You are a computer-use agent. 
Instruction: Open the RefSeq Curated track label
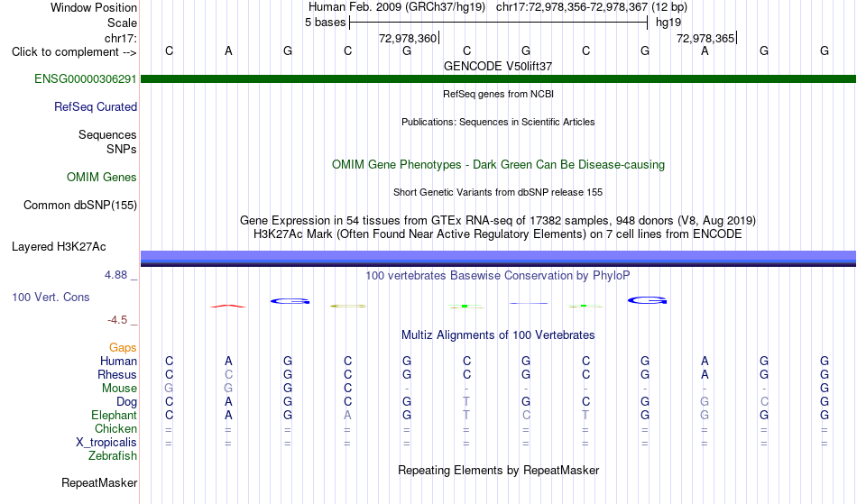point(96,107)
